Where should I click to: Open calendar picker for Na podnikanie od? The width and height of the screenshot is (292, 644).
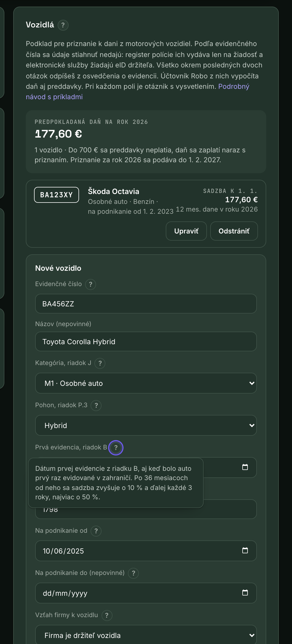coord(245,551)
